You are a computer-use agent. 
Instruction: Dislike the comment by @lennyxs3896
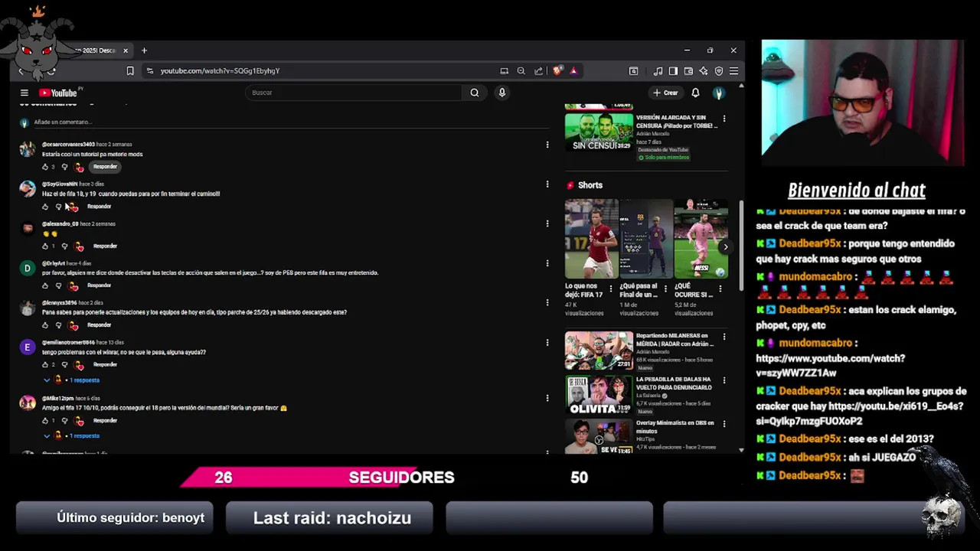coord(58,325)
